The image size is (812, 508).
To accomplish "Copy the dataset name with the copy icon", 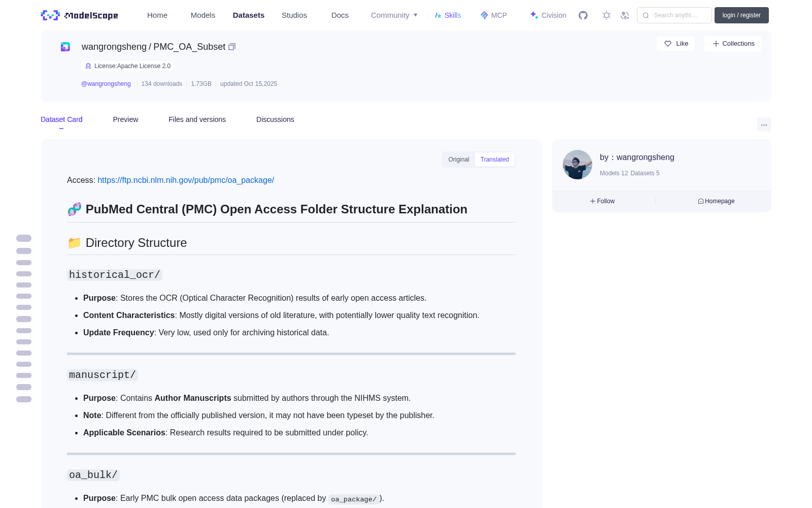I will coord(232,47).
